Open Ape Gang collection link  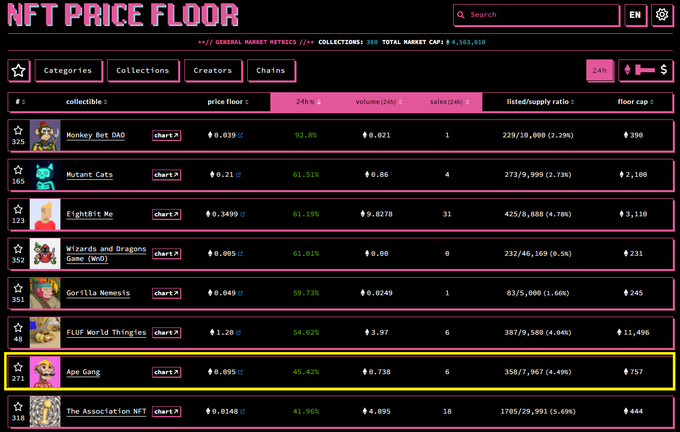(83, 372)
